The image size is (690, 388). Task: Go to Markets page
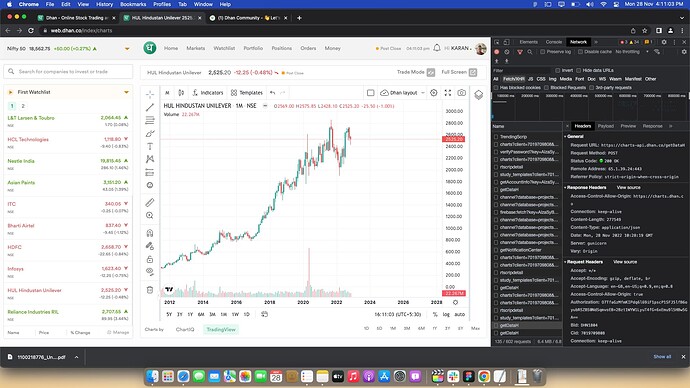tap(195, 48)
